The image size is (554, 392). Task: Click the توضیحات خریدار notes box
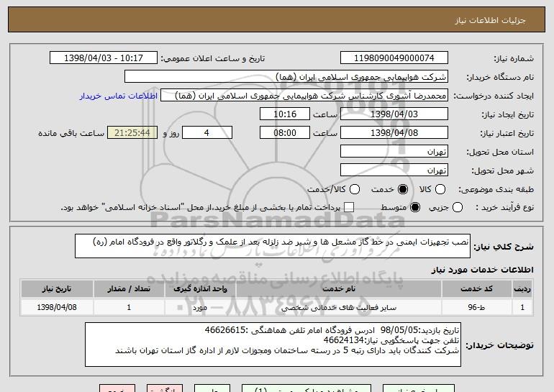click(273, 345)
